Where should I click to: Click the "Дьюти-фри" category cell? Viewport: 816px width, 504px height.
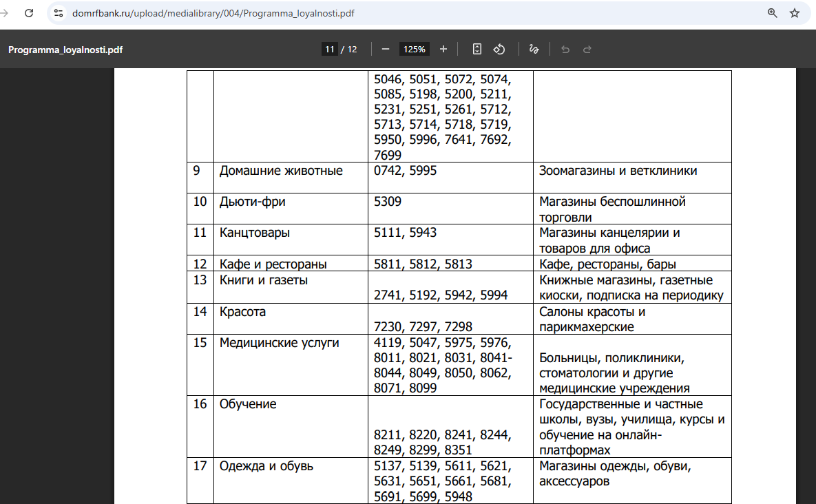pos(253,202)
